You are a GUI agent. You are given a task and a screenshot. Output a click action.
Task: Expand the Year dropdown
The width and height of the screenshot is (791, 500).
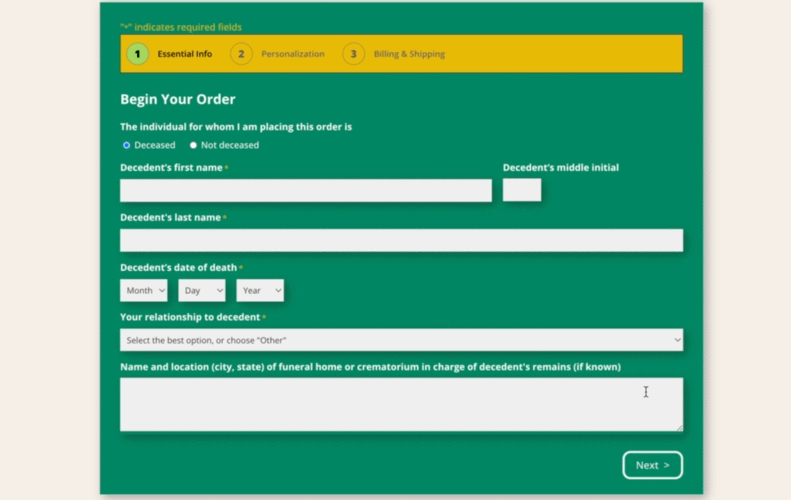(260, 290)
